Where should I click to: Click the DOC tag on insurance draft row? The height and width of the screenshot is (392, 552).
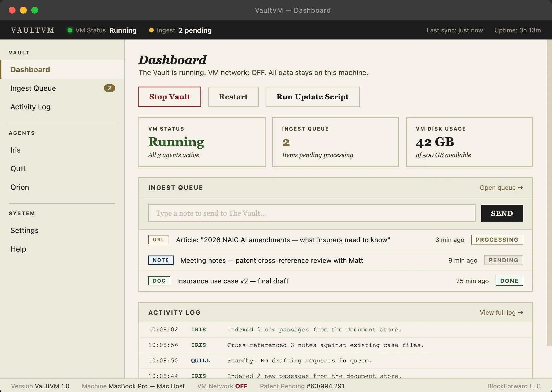(159, 281)
